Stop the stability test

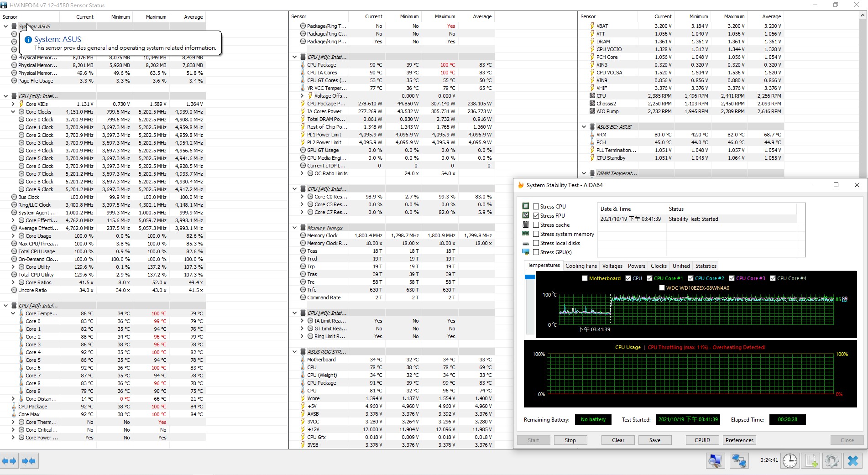(x=570, y=440)
